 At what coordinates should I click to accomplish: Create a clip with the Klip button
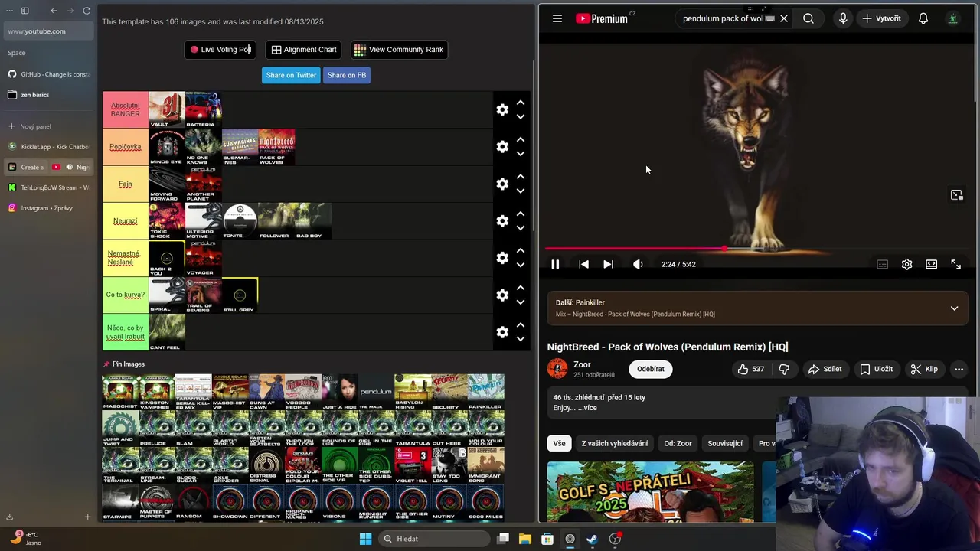(x=923, y=369)
